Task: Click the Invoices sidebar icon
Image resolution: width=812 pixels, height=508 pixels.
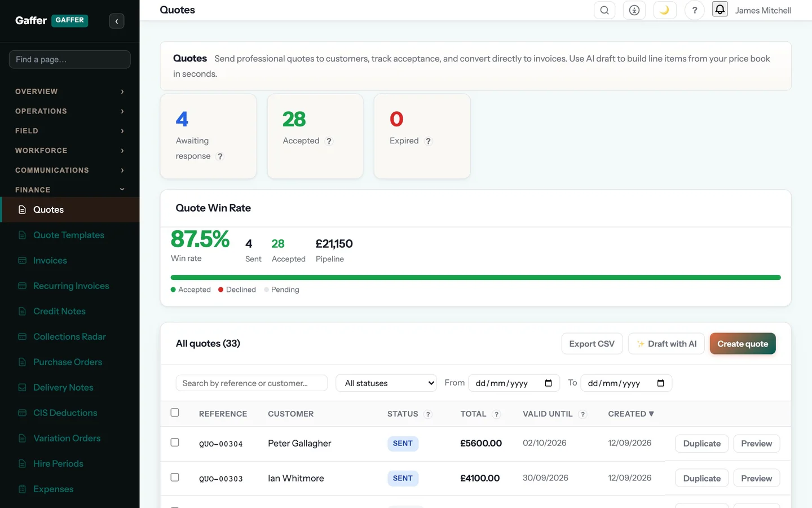Action: point(22,261)
